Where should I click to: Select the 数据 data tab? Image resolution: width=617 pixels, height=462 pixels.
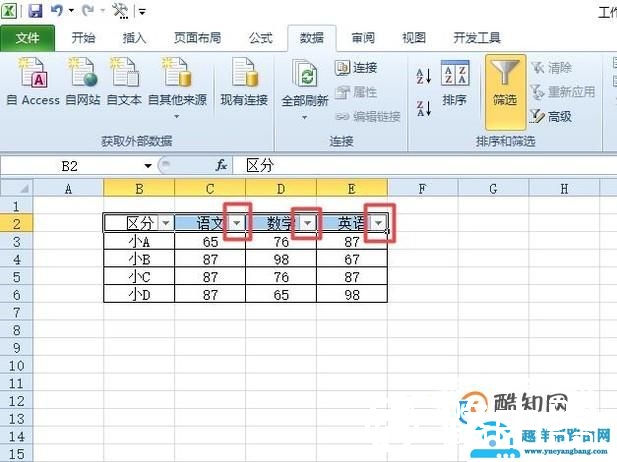pyautogui.click(x=312, y=38)
